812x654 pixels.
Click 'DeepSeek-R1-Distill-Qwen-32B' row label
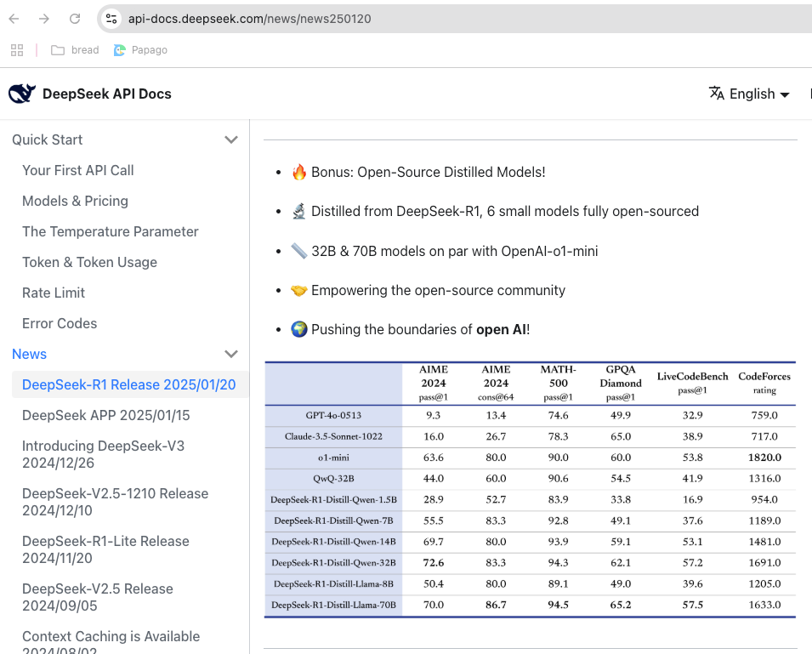click(x=333, y=563)
